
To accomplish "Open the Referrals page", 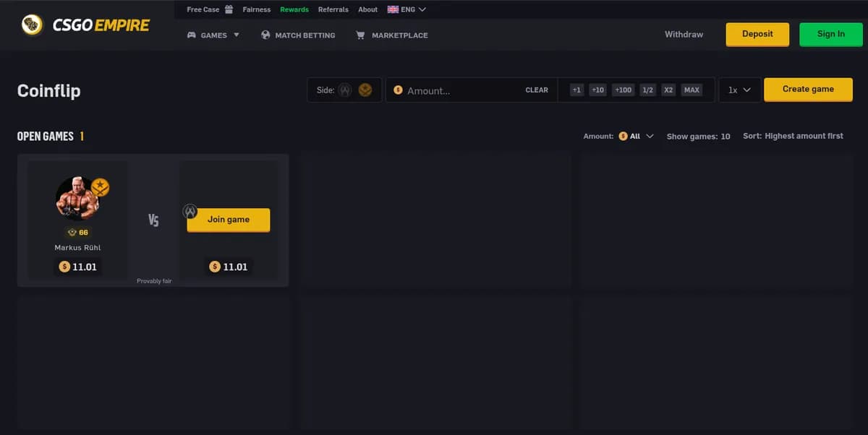I will click(x=333, y=9).
